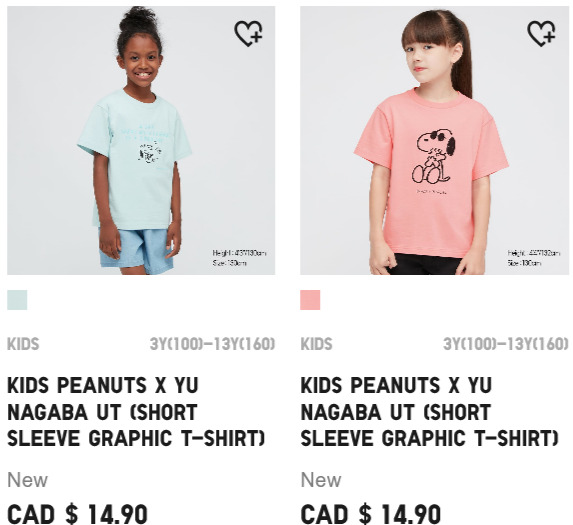Click the New tag on left product
573x525 pixels.
[x=27, y=480]
